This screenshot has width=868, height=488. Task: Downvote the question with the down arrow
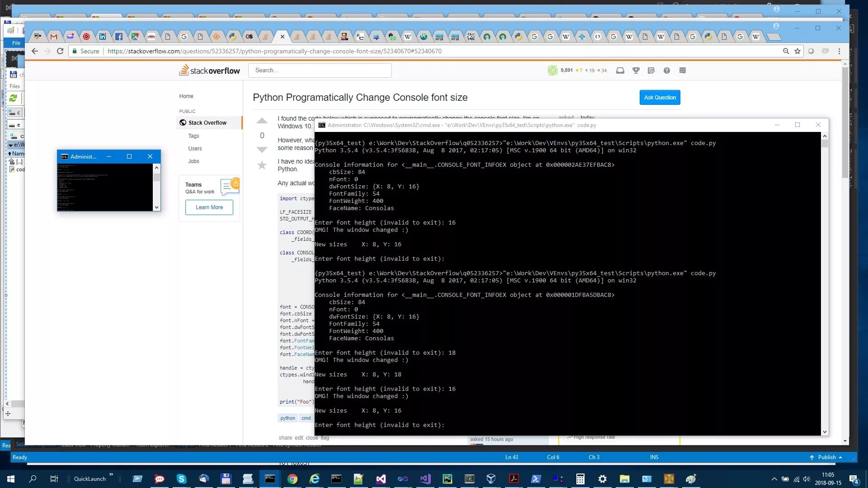tap(262, 150)
